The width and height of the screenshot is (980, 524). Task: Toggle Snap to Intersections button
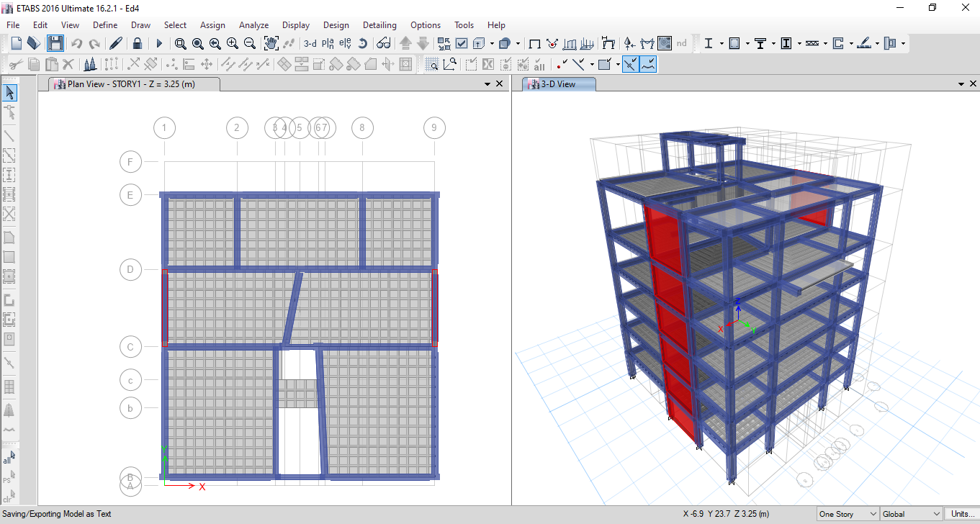pos(630,64)
